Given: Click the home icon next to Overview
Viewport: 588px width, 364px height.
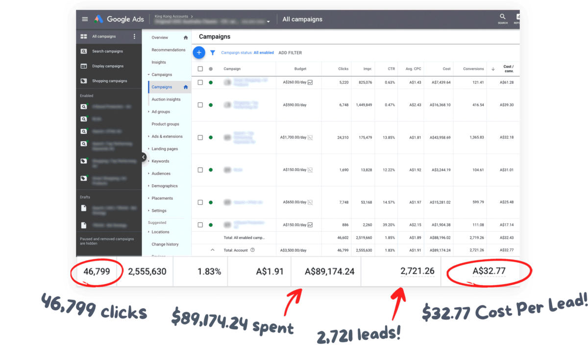Looking at the screenshot, I should [x=186, y=38].
